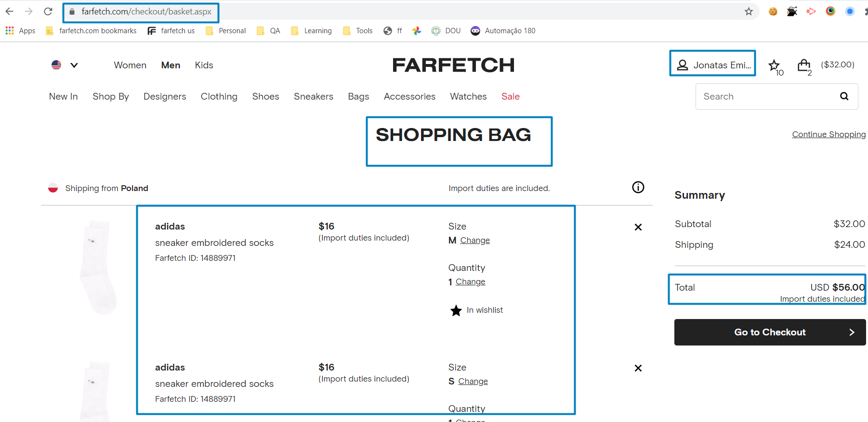Bookmark this page with the star icon
The width and height of the screenshot is (868, 422).
pos(749,12)
